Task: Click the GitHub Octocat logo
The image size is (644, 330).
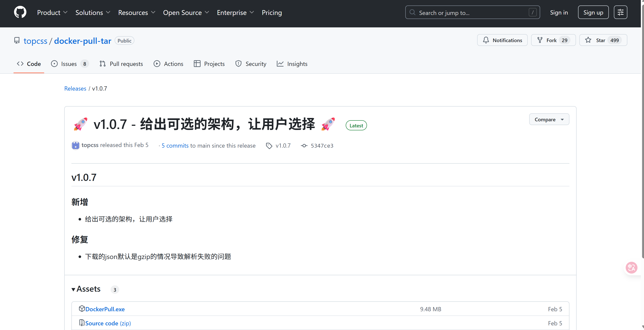Action: point(20,12)
